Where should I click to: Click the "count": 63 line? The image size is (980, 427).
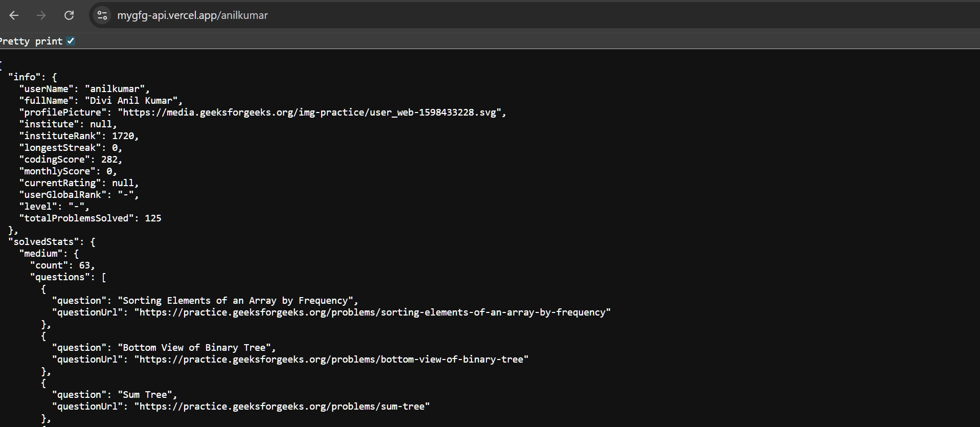(x=62, y=265)
